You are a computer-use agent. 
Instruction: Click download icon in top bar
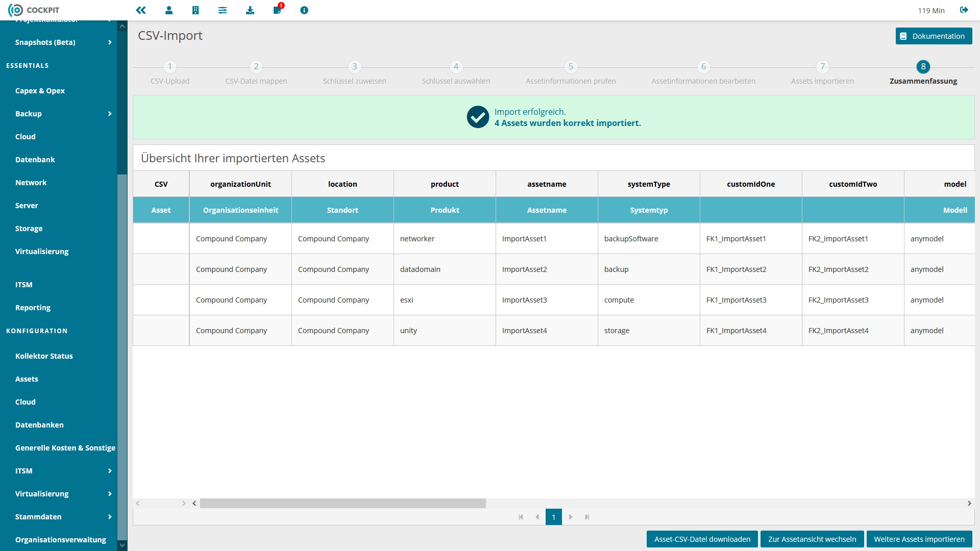click(x=250, y=10)
